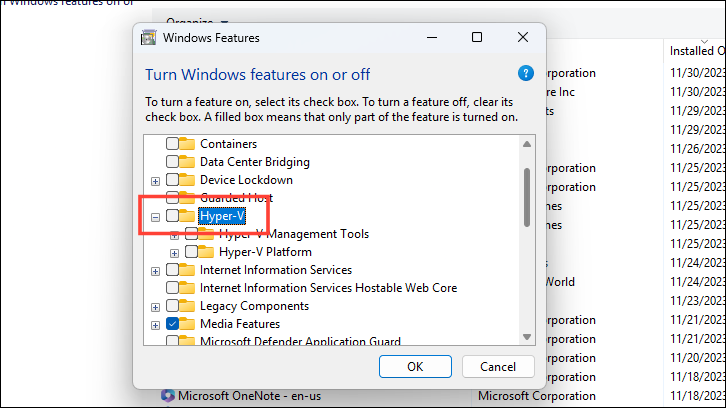Image resolution: width=726 pixels, height=408 pixels.
Task: Select the Data Center Bridging label
Action: [255, 162]
